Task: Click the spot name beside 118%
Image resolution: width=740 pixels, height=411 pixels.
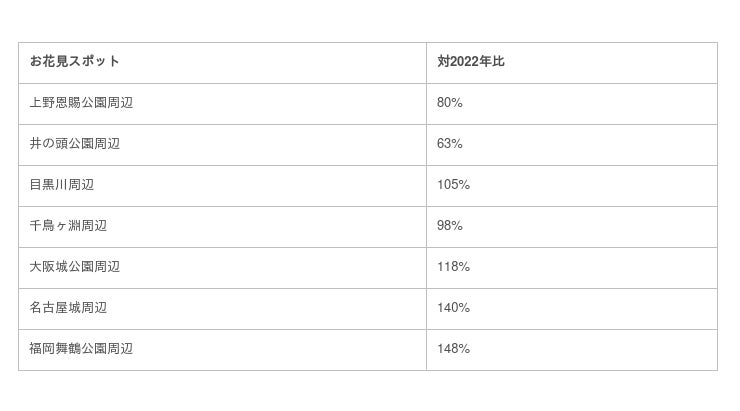Action: click(x=75, y=267)
